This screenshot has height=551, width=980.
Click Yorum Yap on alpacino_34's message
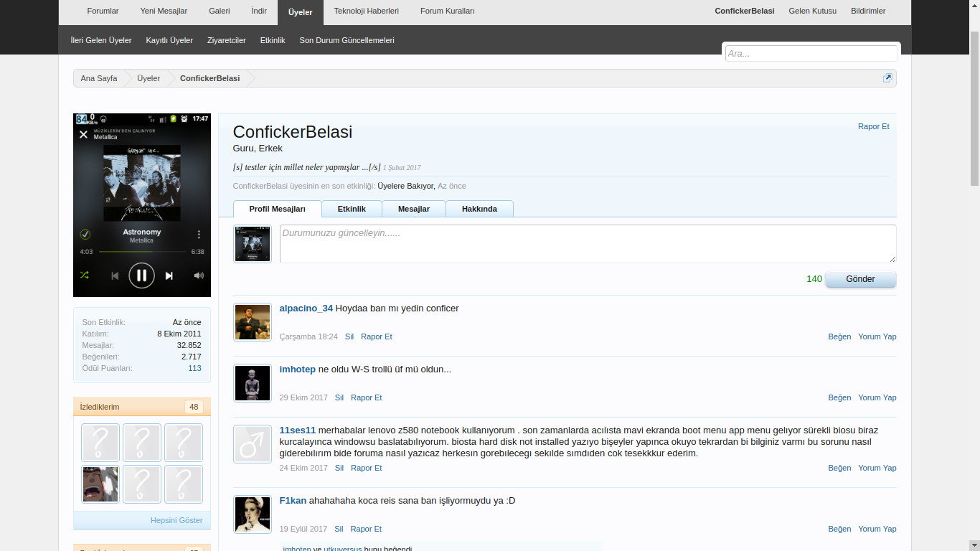877,336
